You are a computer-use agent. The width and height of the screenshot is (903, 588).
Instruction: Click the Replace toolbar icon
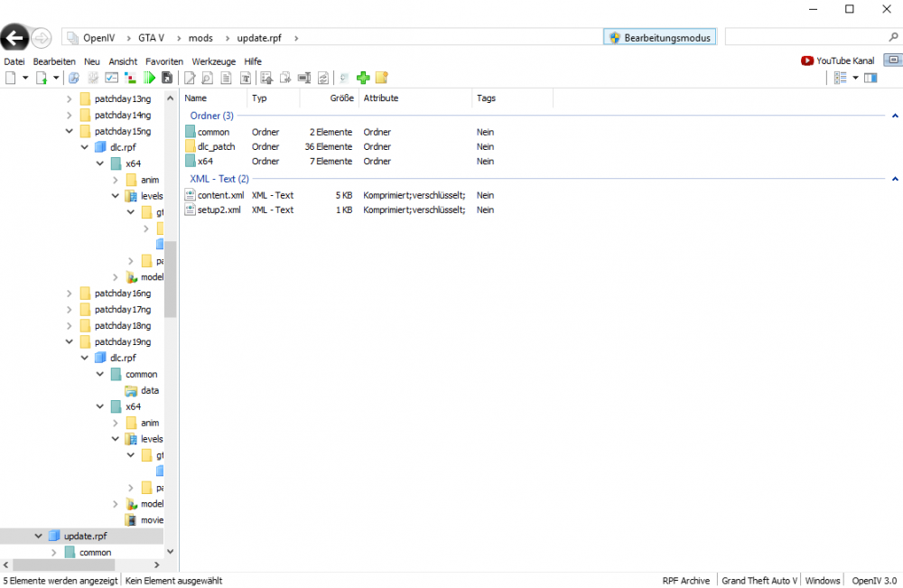pyautogui.click(x=322, y=78)
